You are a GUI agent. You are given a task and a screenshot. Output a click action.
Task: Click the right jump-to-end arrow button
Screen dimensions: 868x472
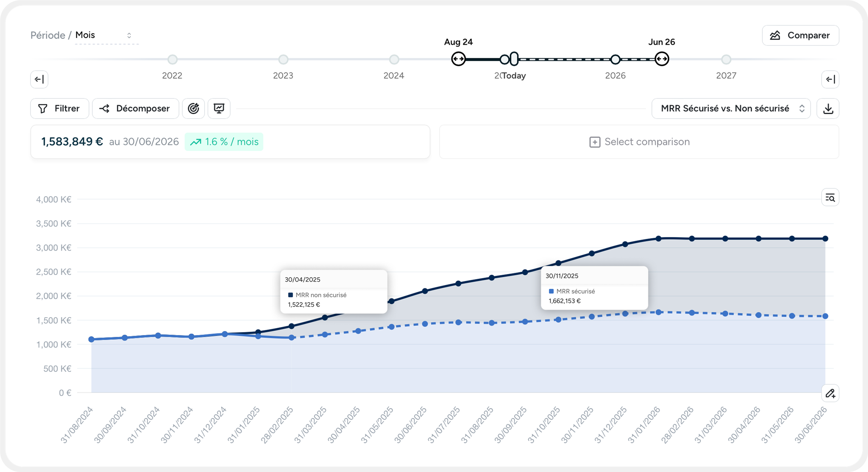tap(830, 79)
